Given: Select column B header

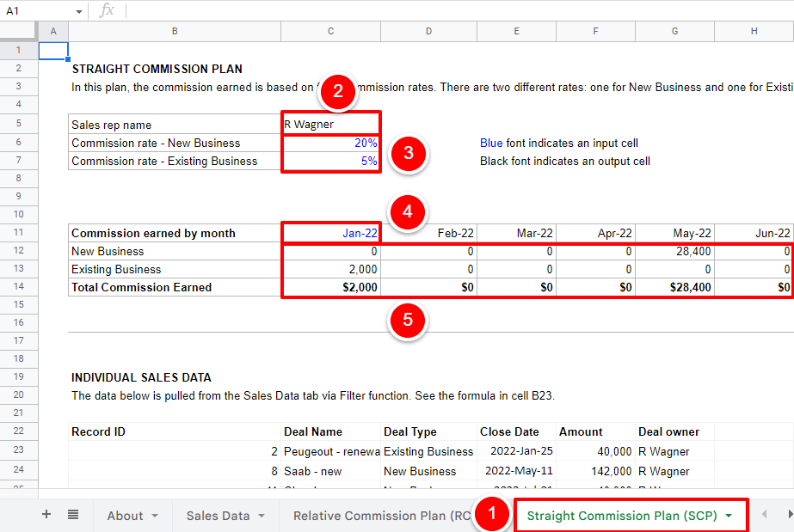Looking at the screenshot, I should 175,31.
